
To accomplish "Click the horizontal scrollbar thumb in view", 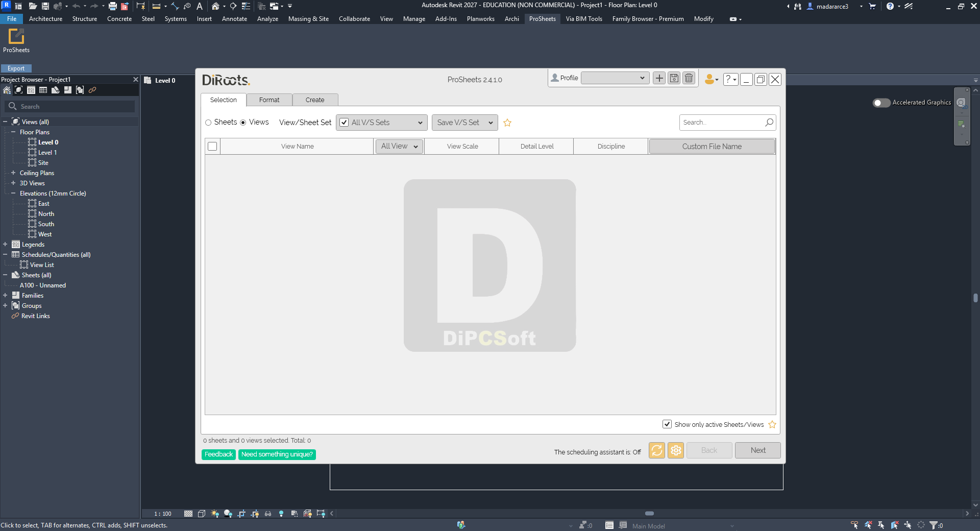I will coord(649,514).
